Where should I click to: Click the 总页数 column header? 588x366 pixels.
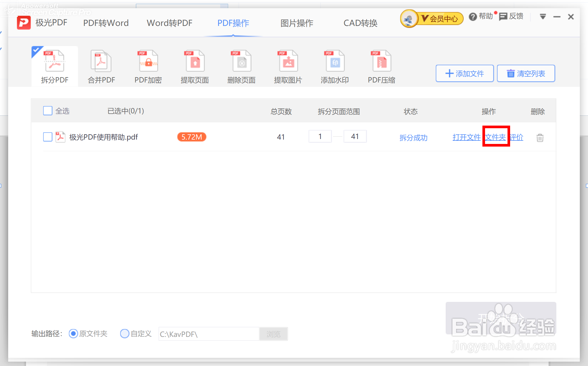[281, 111]
